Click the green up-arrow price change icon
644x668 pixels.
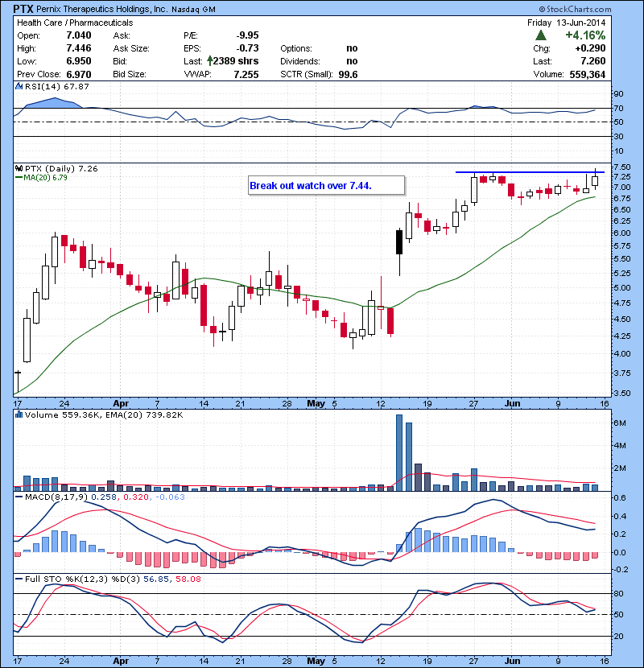click(540, 35)
